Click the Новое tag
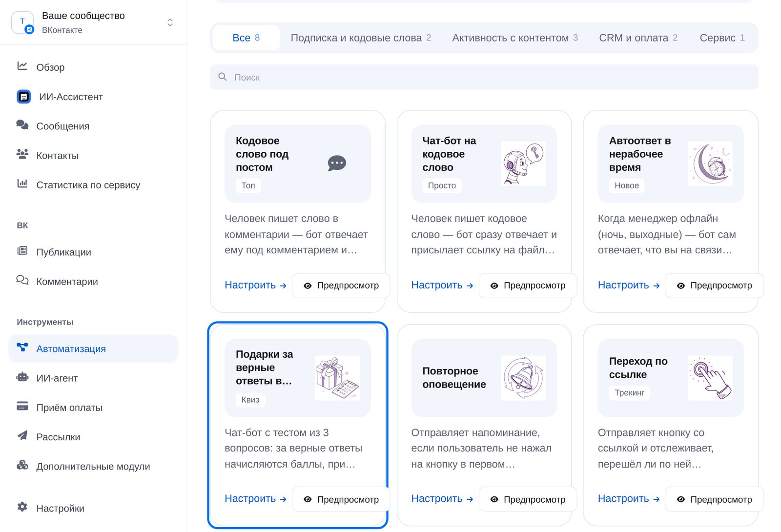 tap(627, 185)
